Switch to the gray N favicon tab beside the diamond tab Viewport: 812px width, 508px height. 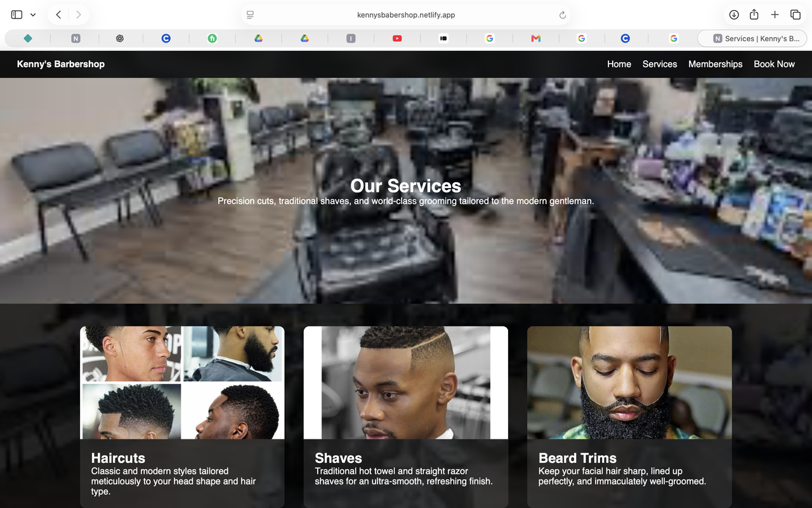(75, 38)
